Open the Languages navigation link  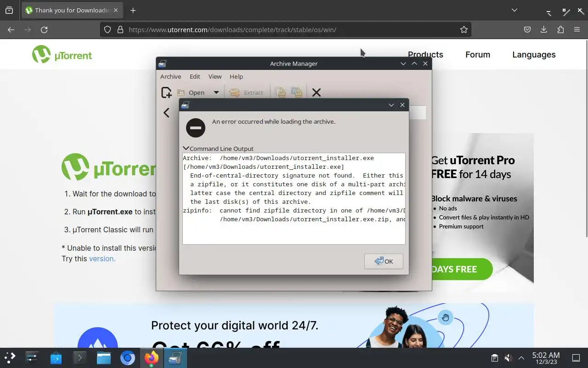pos(534,54)
